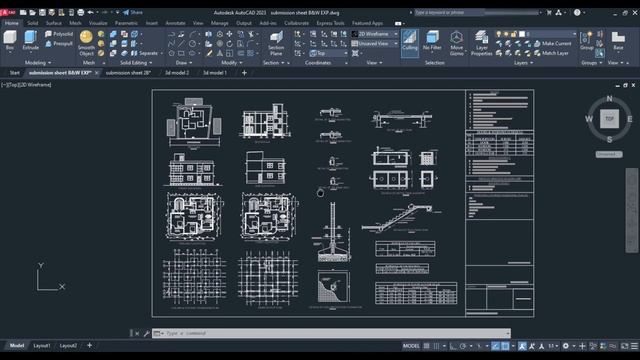The image size is (640, 360).
Task: Switch to the 3d model 2 file tab
Action: (177, 73)
